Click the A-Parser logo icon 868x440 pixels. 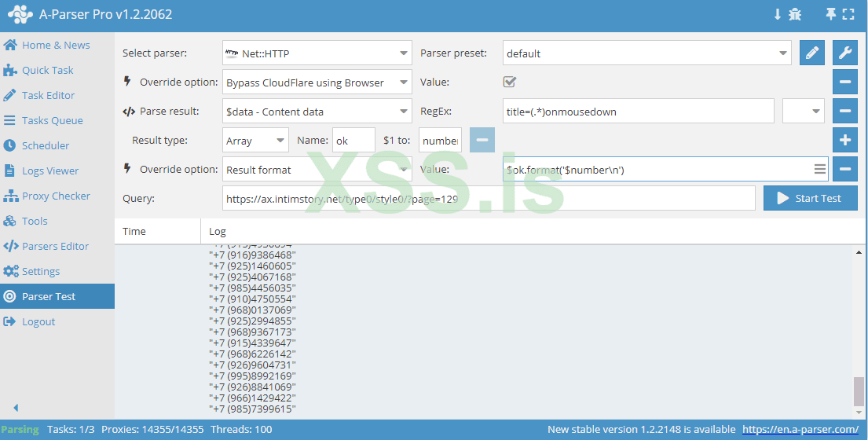coord(20,14)
